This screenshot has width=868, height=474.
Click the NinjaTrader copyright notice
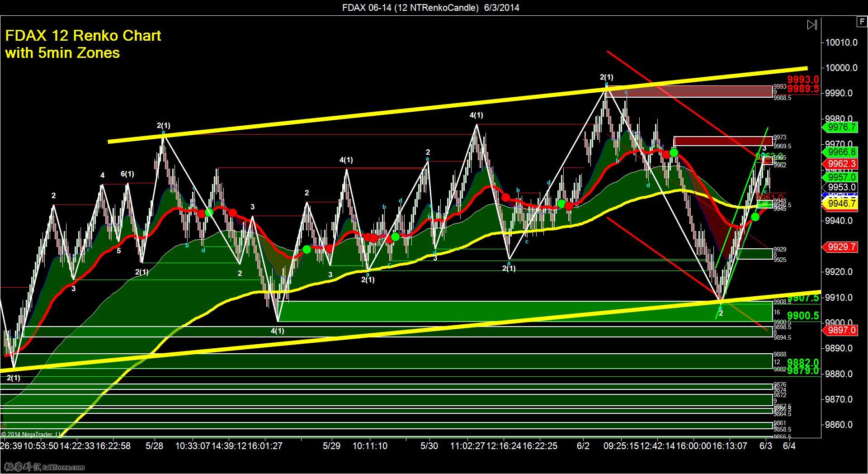click(x=33, y=434)
